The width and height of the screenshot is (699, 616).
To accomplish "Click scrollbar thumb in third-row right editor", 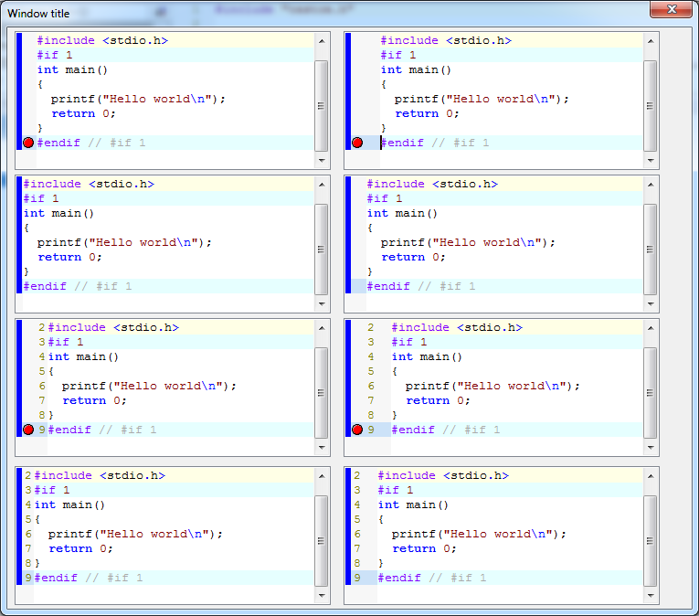I will click(650, 392).
